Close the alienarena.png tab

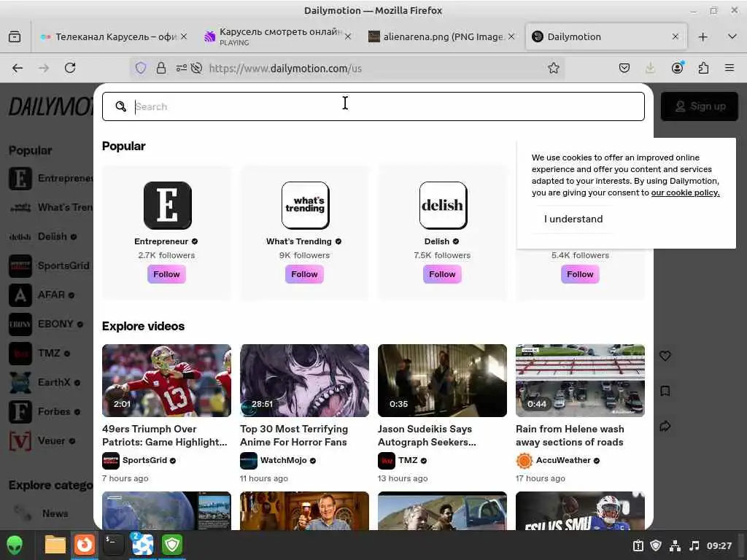click(511, 36)
